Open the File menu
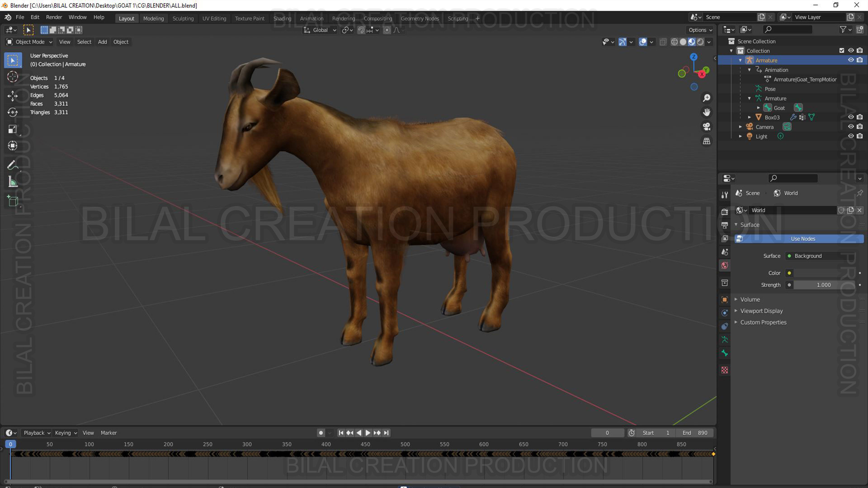The width and height of the screenshot is (868, 488). point(20,17)
